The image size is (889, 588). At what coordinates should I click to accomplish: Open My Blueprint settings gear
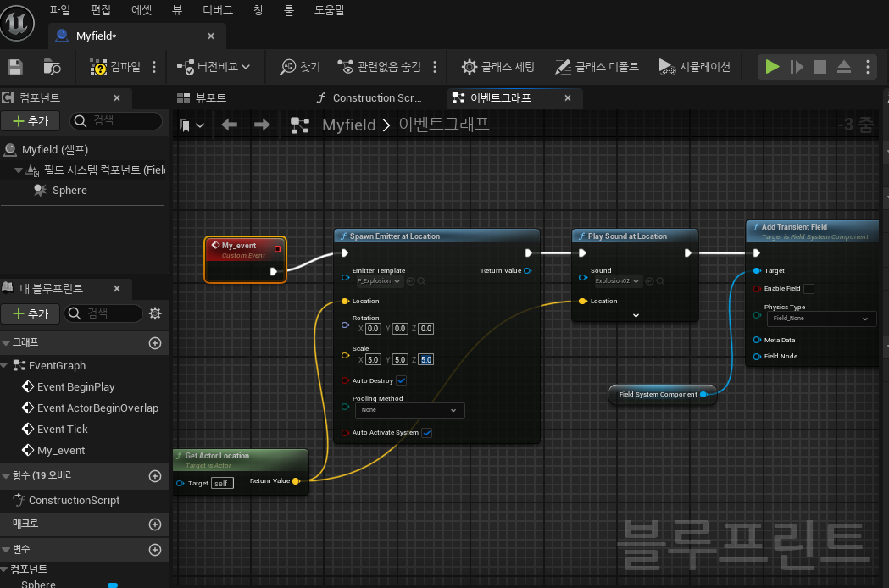155,313
